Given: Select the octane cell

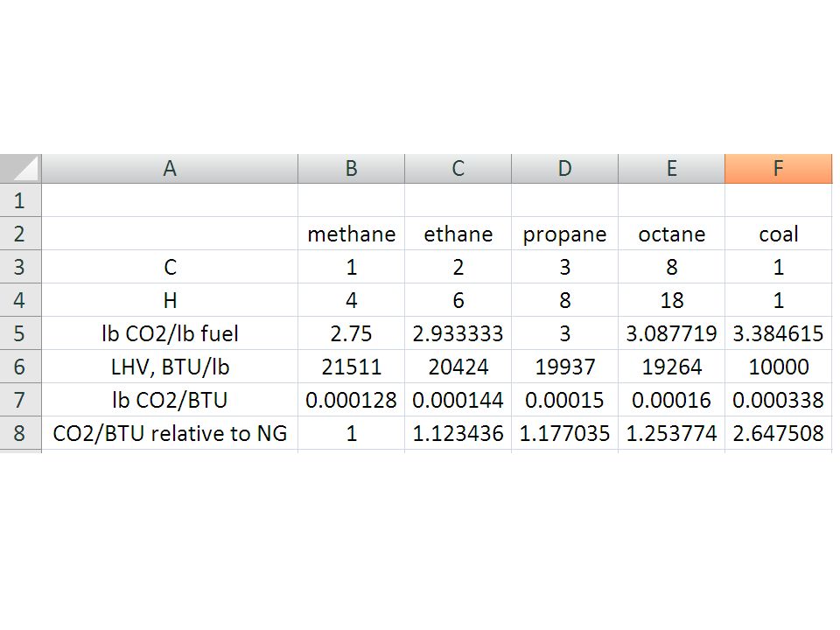Looking at the screenshot, I should tap(671, 234).
